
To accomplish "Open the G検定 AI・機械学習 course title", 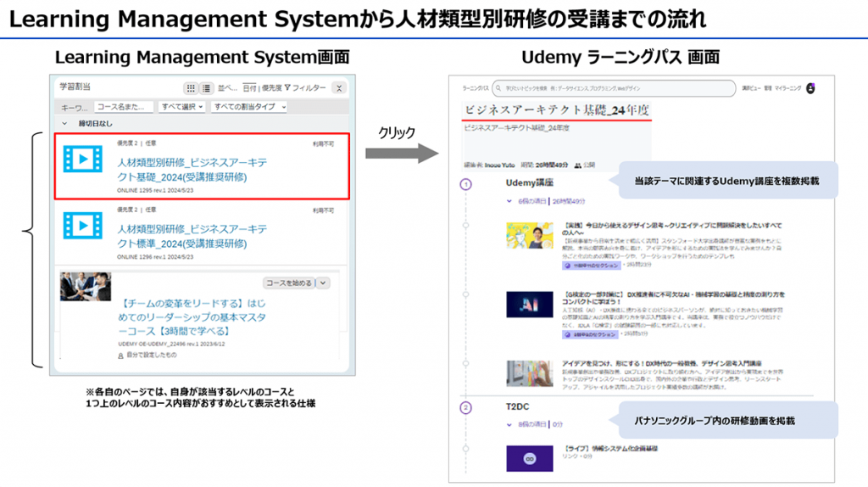I will (x=673, y=298).
